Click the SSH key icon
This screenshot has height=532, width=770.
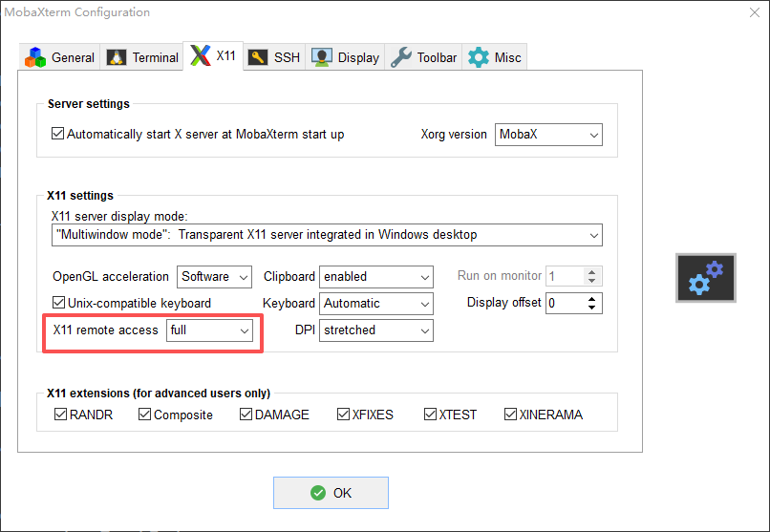(x=258, y=57)
